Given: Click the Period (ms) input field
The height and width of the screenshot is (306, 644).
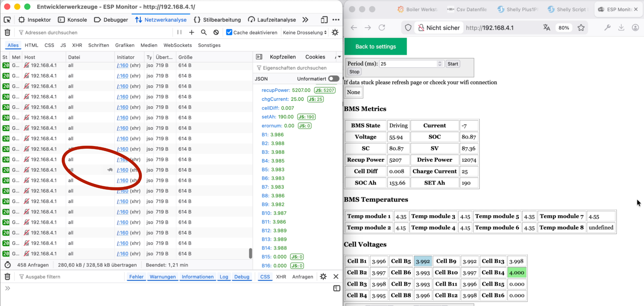Looking at the screenshot, I should point(408,64).
